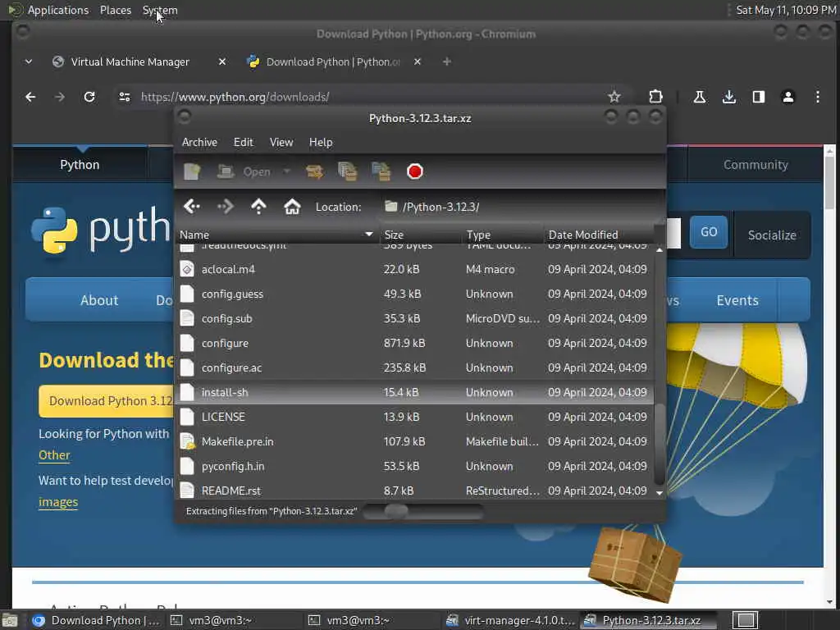Sort the archive list by Size column

click(420, 235)
